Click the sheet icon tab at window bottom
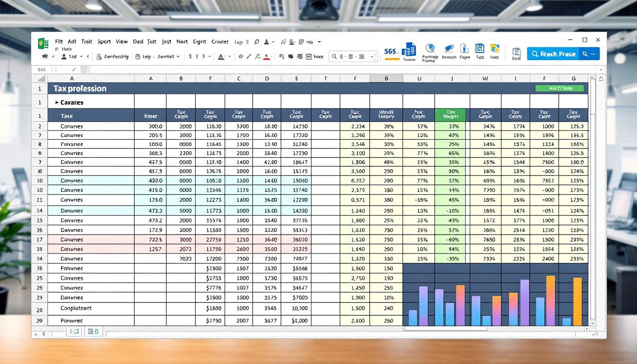The image size is (637, 364). tap(74, 332)
